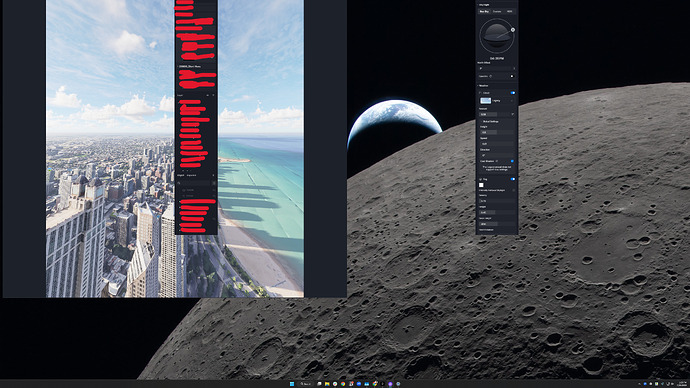Switch to the Custom sky tab
This screenshot has width=690, height=388.
pos(497,11)
